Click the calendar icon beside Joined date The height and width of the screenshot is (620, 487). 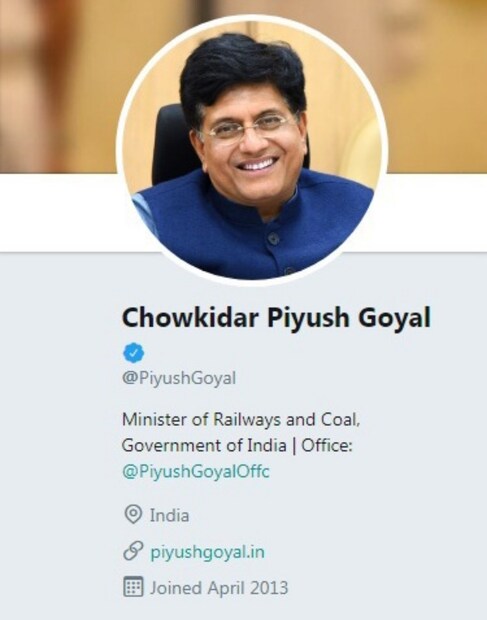click(133, 587)
